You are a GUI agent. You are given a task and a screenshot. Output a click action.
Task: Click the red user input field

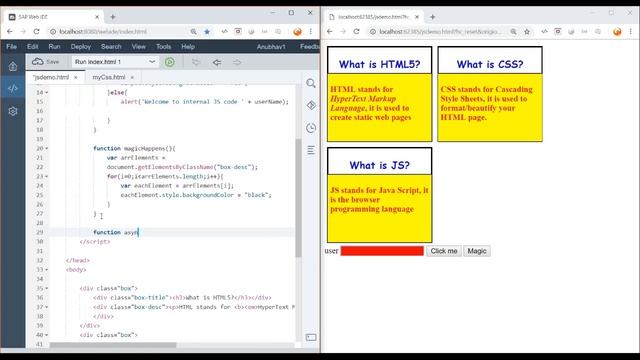[x=382, y=251]
